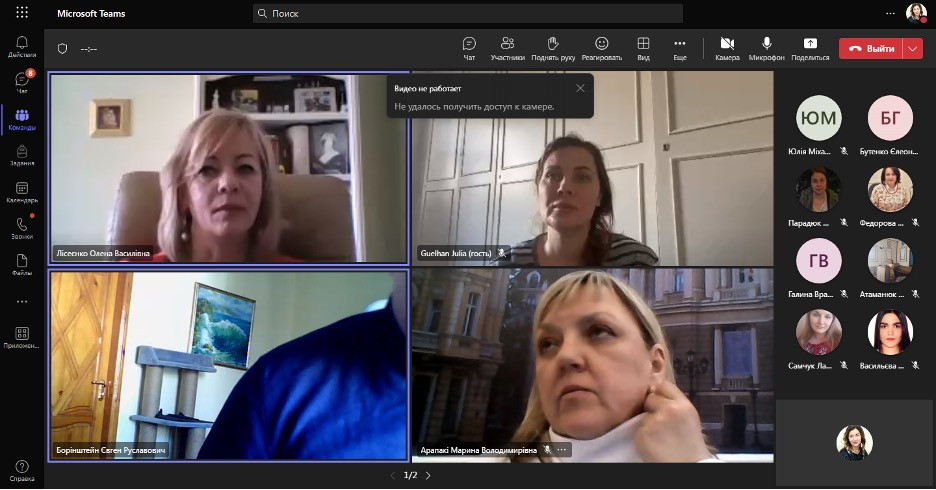Click the Галина Вра... name label
Viewport: 936px width, 490px height.
click(x=810, y=294)
